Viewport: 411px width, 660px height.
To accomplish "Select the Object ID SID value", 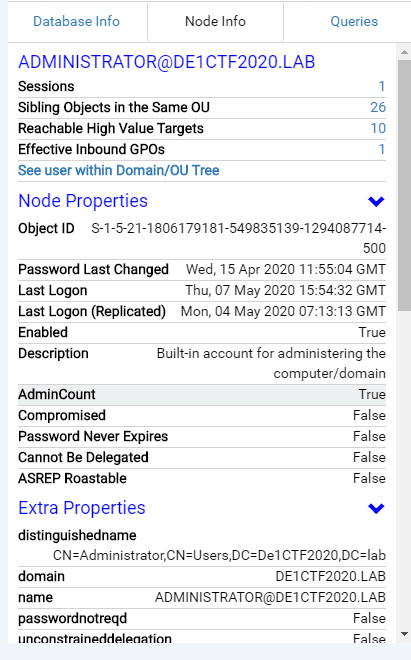I will point(238,238).
